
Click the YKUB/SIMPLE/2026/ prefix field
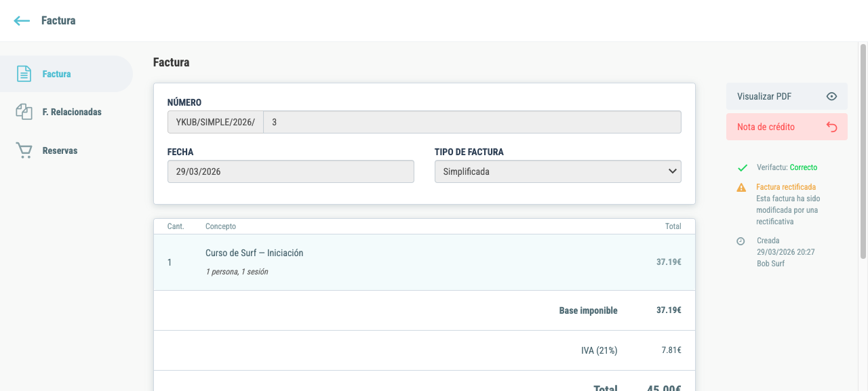pyautogui.click(x=216, y=122)
